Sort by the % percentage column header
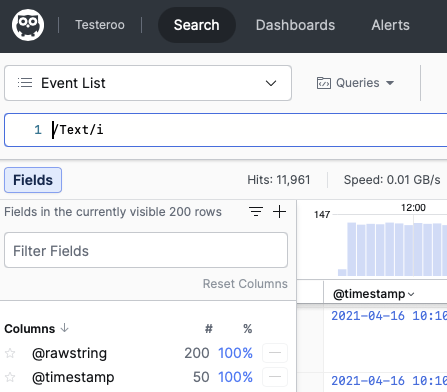 pyautogui.click(x=247, y=329)
